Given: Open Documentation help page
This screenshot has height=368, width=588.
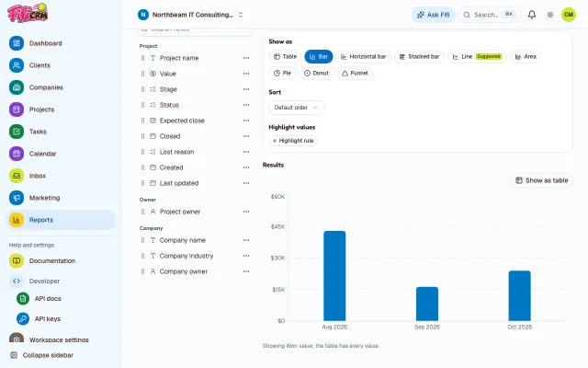Looking at the screenshot, I should [60, 261].
